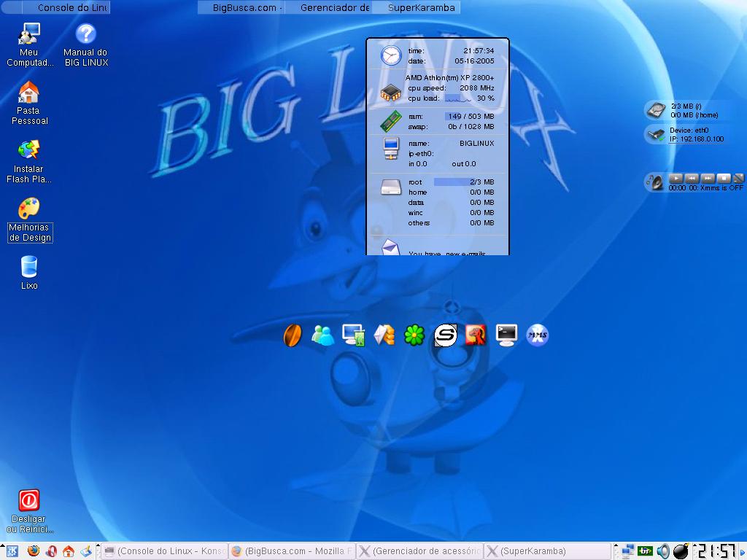This screenshot has width=747, height=560.
Task: Click the date value 05-16-2005
Action: [x=474, y=61]
